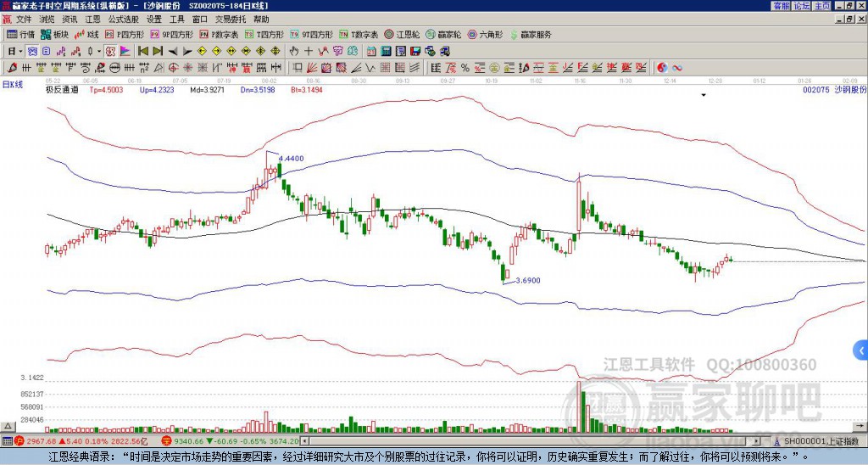Open the calculator icon

pos(386,52)
